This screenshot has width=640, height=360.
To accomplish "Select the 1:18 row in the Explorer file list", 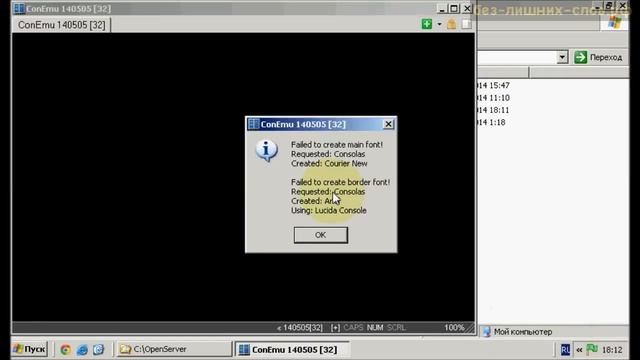I will [x=492, y=122].
